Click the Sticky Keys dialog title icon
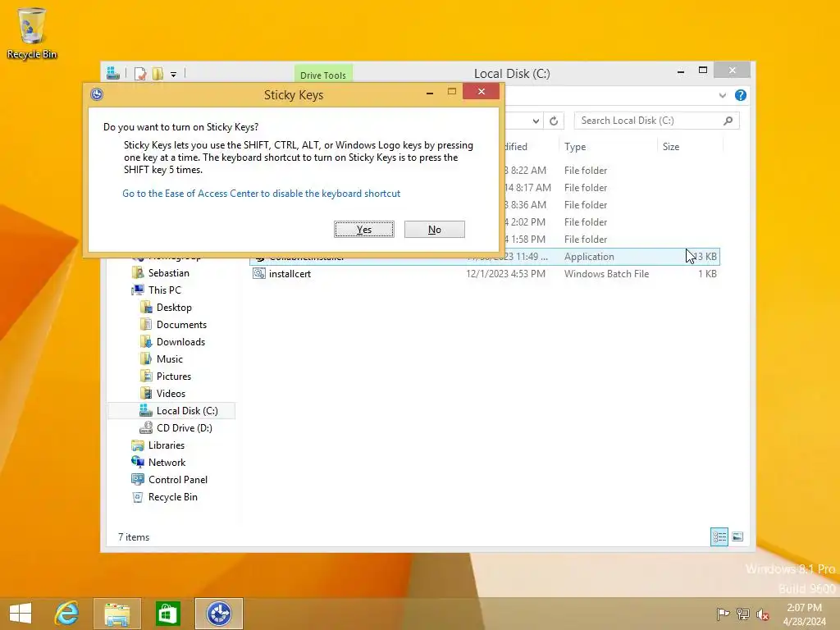 click(97, 94)
